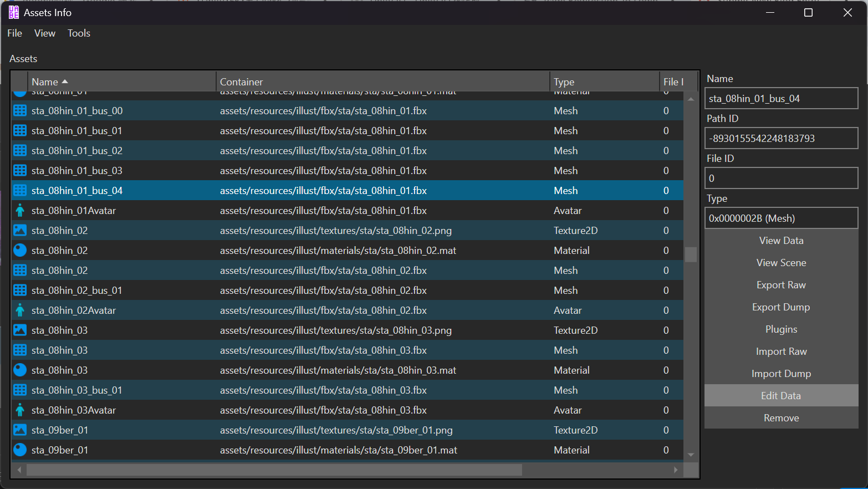868x489 pixels.
Task: Click the Edit Data button
Action: pos(782,395)
